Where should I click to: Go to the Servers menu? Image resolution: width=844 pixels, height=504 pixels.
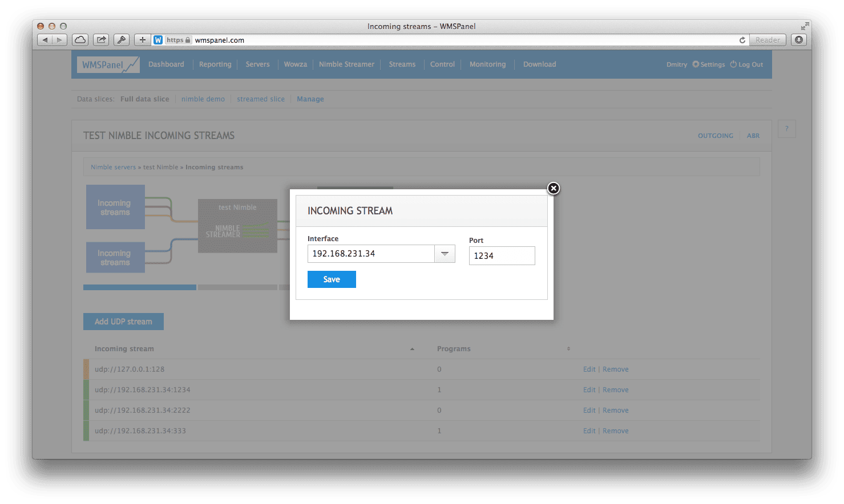tap(257, 64)
